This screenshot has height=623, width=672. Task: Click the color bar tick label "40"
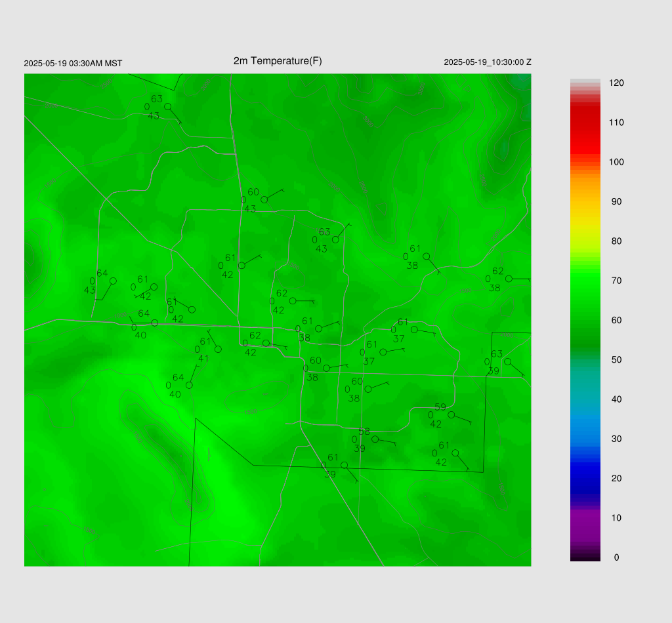(616, 399)
